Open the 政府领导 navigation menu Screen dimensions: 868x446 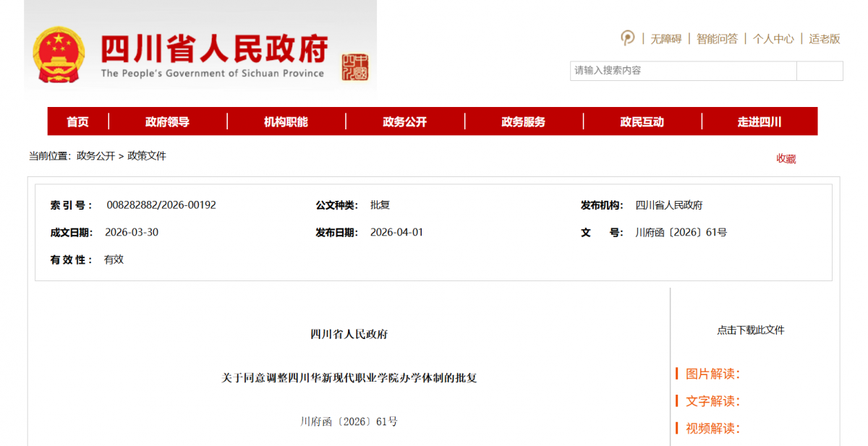click(x=167, y=121)
